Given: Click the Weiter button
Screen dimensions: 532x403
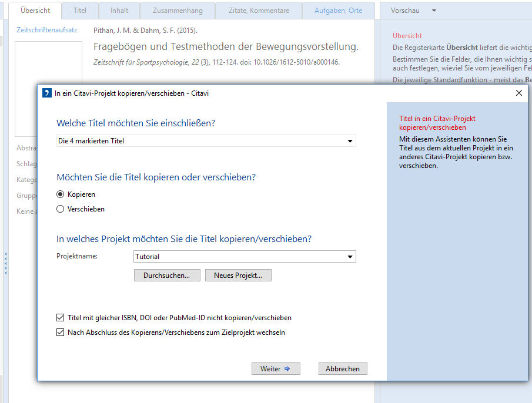Looking at the screenshot, I should (x=276, y=369).
